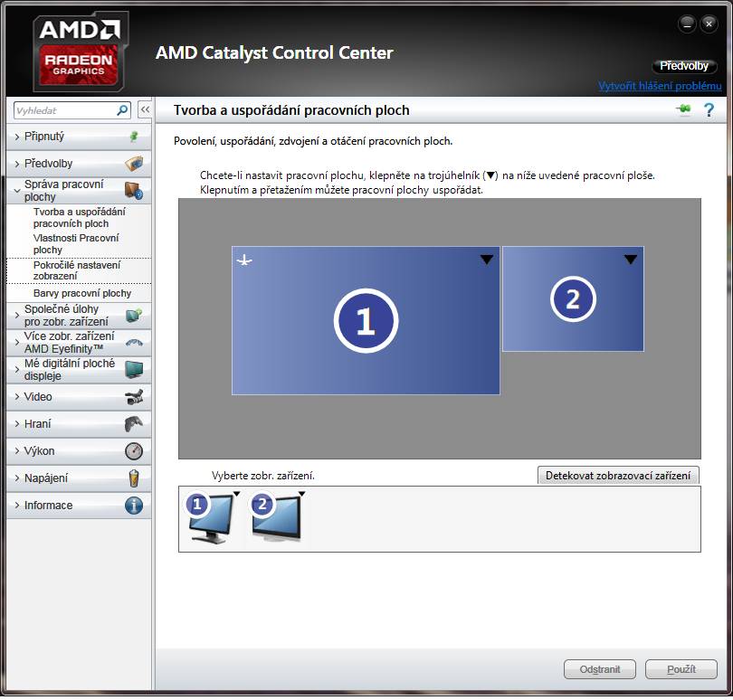Open desktop 1 triangle menu
Viewport: 733px width, 700px height.
tap(487, 260)
